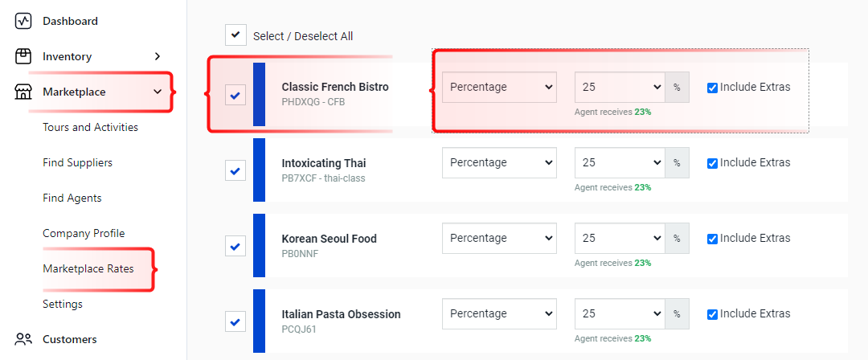Open the 25 rate dropdown for Korean Seoul Food
Viewport: 868px width, 360px height.
coord(620,238)
